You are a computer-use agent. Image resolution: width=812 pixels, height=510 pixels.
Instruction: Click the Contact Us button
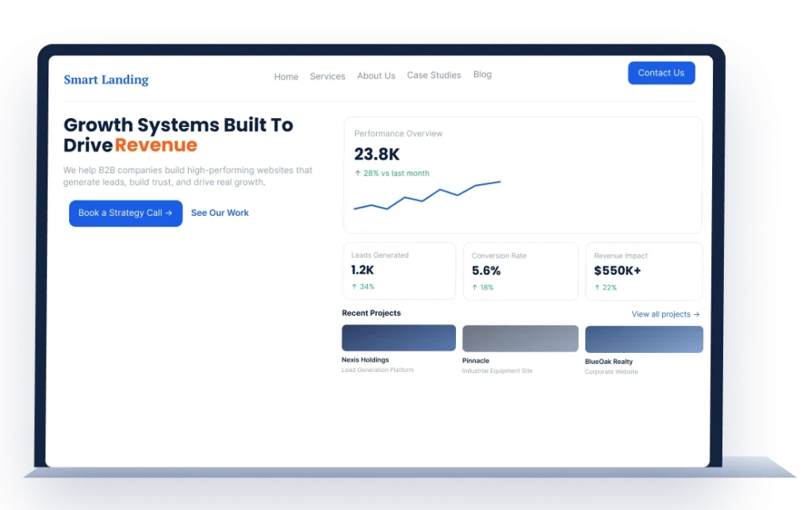tap(661, 73)
